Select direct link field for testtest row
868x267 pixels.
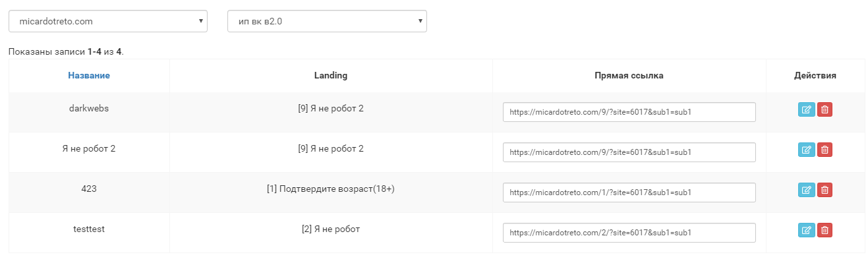tap(629, 233)
